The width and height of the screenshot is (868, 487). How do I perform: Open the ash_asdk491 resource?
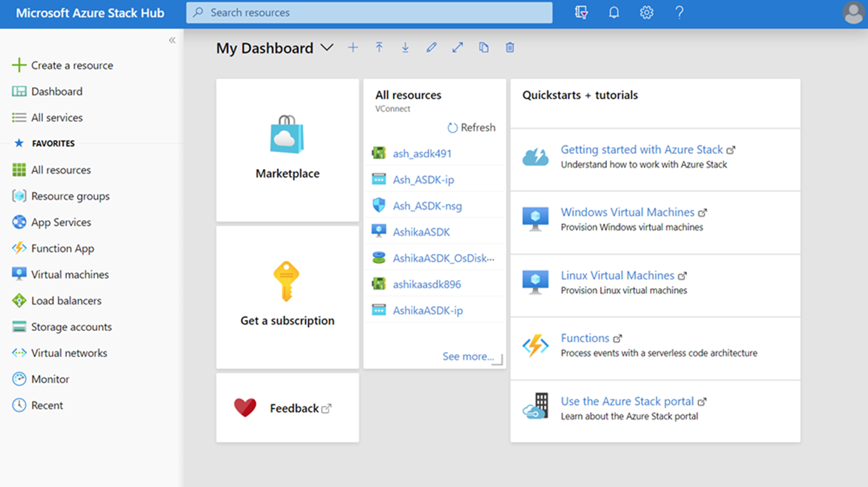(422, 153)
